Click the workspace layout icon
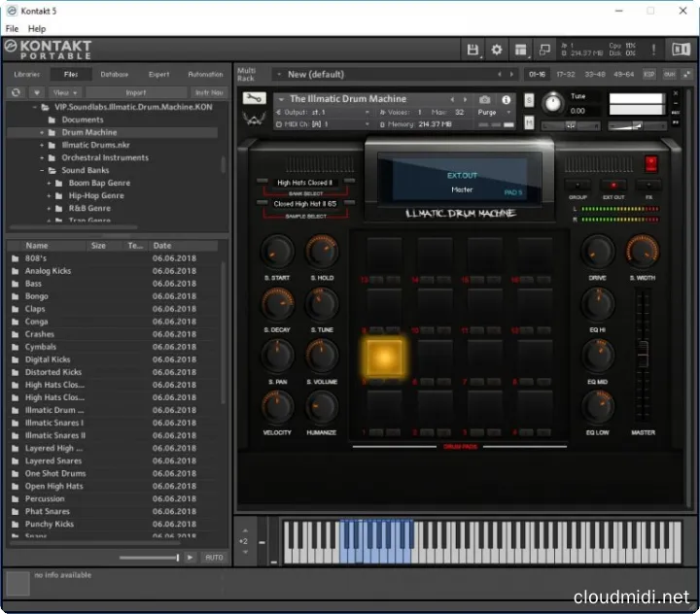Viewport: 700px width, 614px height. click(521, 50)
